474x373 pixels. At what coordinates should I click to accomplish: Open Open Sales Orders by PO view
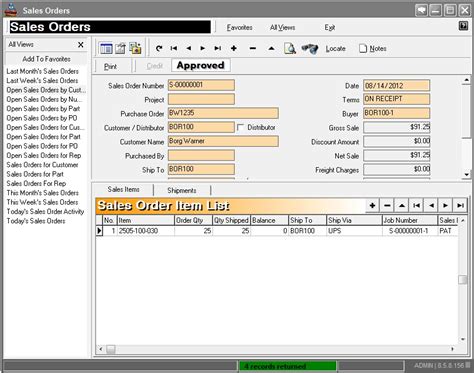42,118
